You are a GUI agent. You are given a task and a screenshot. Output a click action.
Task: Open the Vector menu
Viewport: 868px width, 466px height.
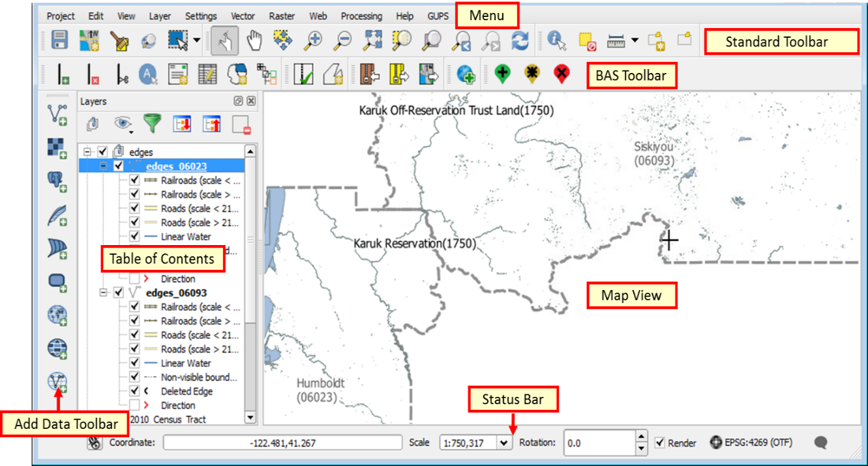pyautogui.click(x=243, y=16)
